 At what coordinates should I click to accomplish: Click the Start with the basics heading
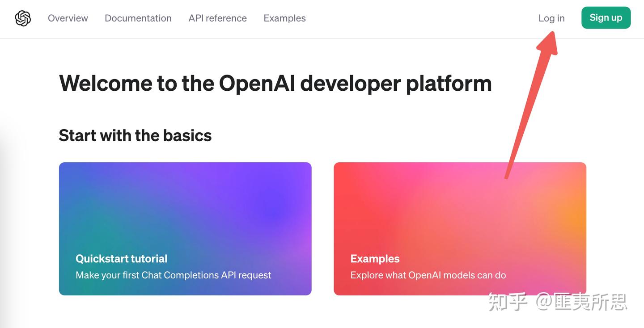(x=135, y=135)
